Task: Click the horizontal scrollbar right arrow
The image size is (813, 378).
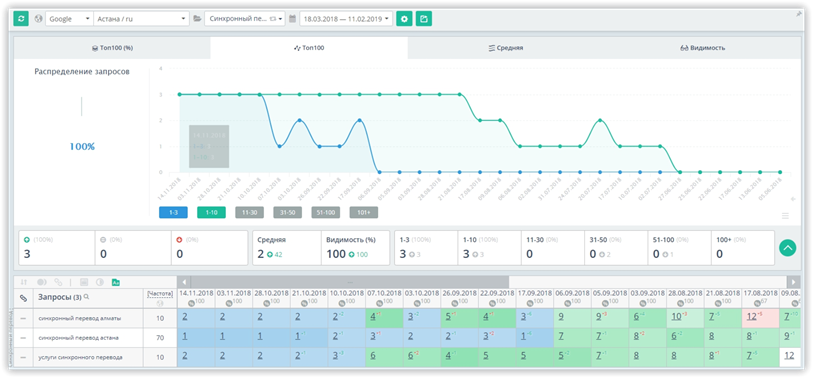Action: (x=793, y=282)
